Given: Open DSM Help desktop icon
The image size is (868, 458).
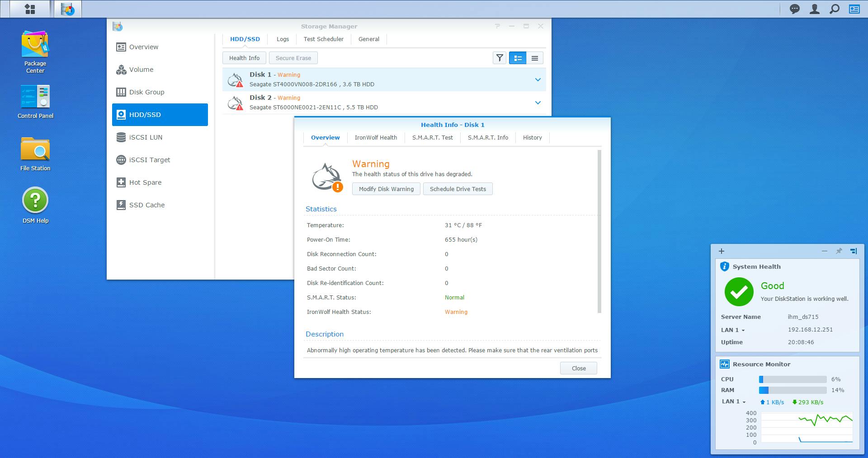Looking at the screenshot, I should 35,200.
